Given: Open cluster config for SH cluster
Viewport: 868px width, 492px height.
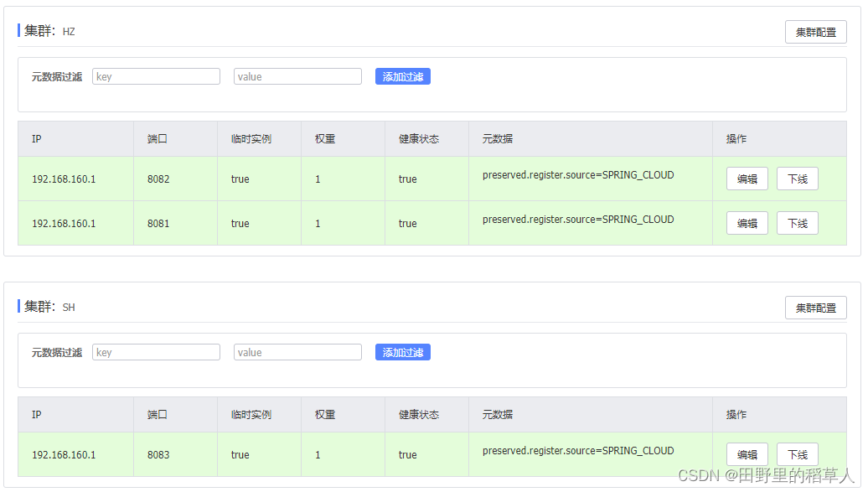Looking at the screenshot, I should click(815, 308).
